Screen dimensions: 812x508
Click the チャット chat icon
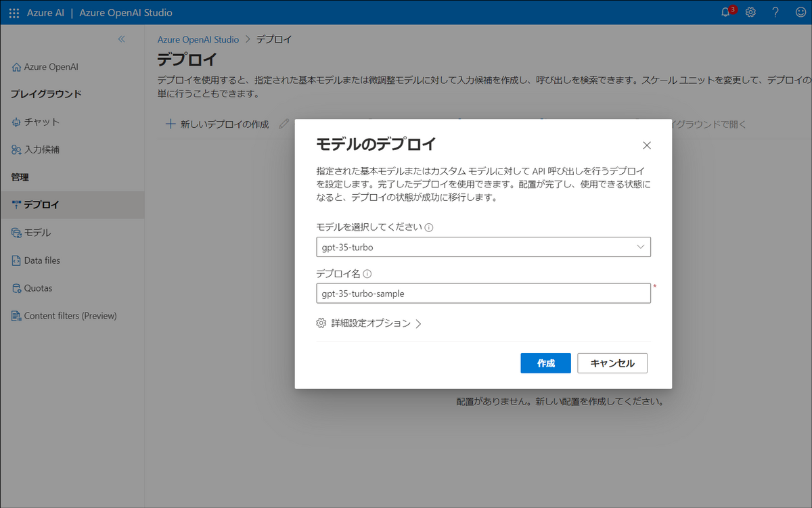pyautogui.click(x=16, y=122)
